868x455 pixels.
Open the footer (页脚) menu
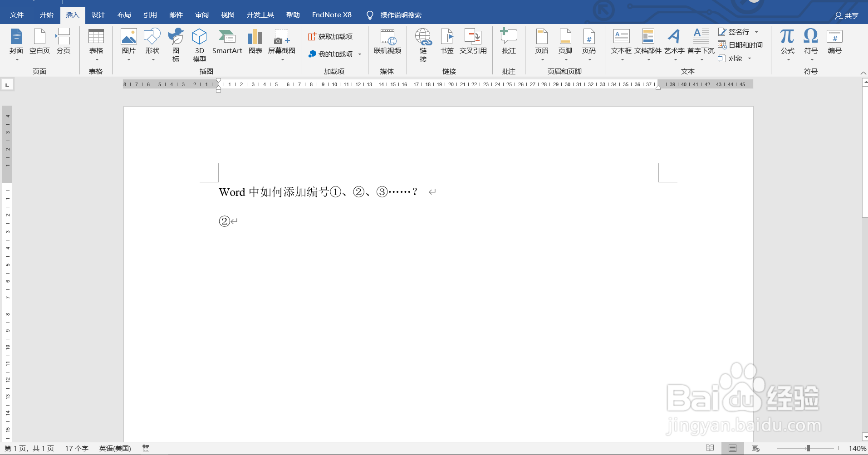click(565, 44)
